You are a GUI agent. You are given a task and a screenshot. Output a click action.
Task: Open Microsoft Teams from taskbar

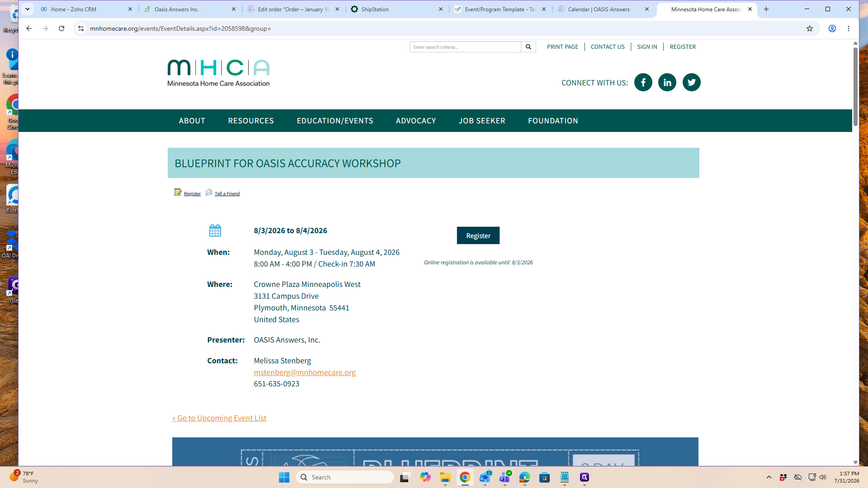tap(505, 477)
